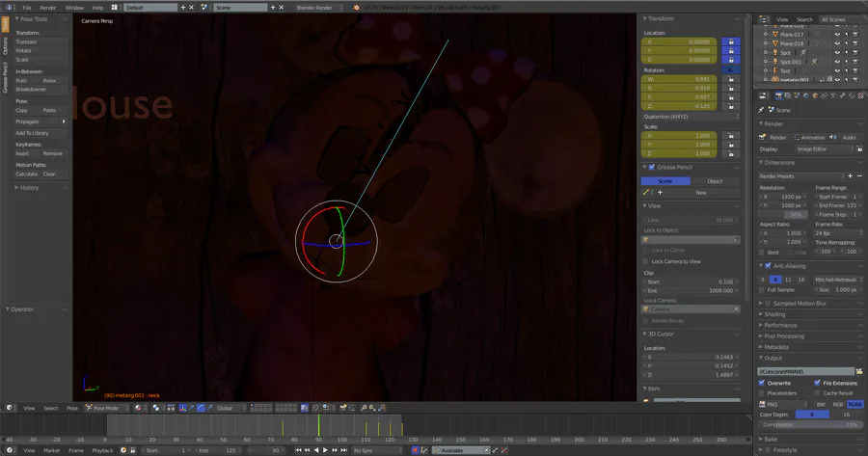Image resolution: width=868 pixels, height=456 pixels.
Task: Pin the properties context icon
Action: pyautogui.click(x=761, y=110)
